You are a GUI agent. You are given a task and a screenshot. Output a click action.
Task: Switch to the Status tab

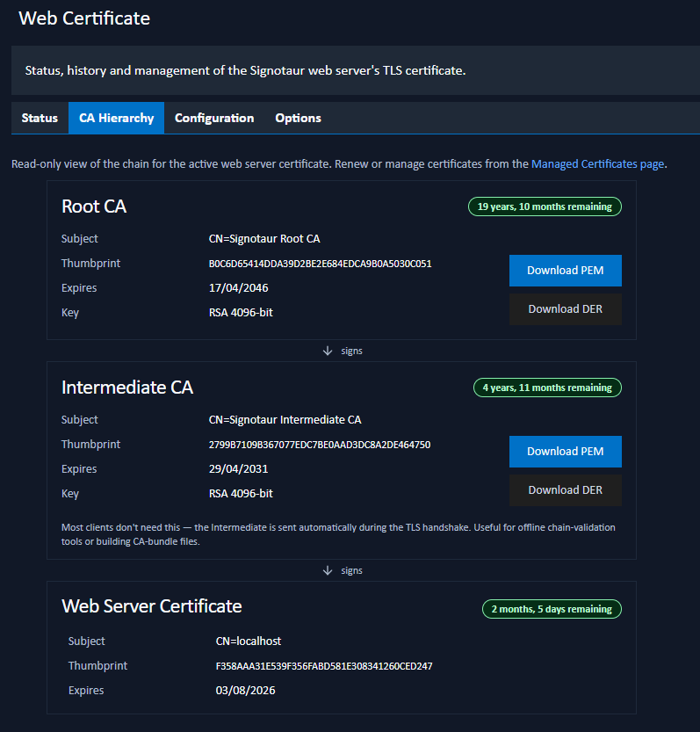pyautogui.click(x=40, y=118)
